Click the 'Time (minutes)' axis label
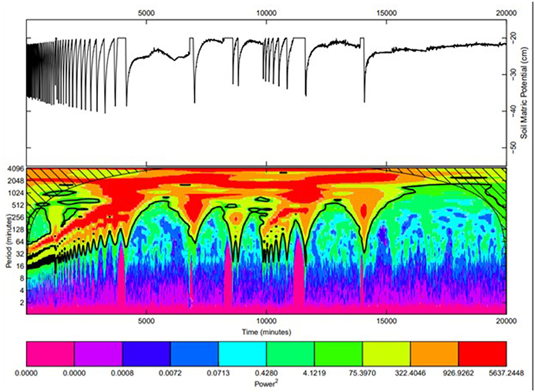The image size is (535, 392). click(267, 332)
